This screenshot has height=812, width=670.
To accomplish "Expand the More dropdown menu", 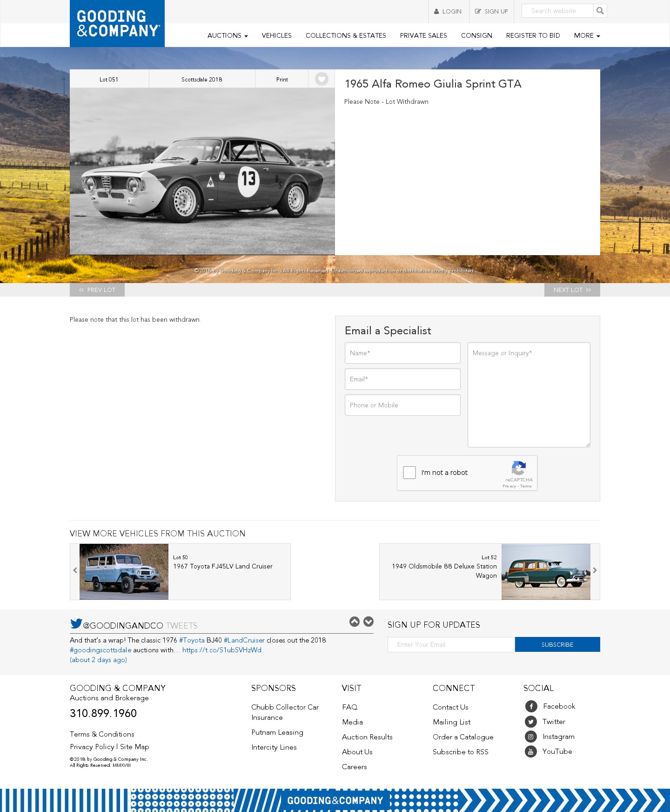I will (587, 35).
